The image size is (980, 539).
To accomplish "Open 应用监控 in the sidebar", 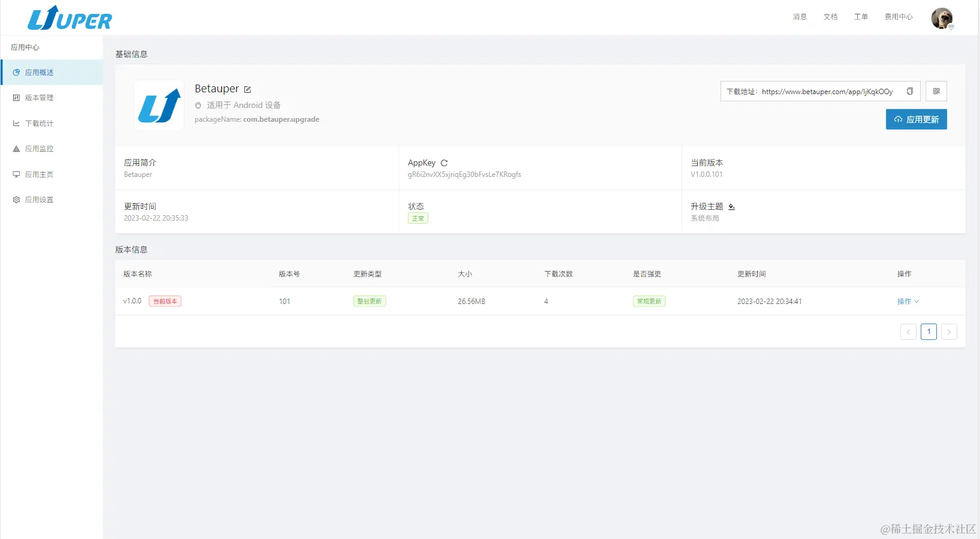I will pyautogui.click(x=52, y=149).
